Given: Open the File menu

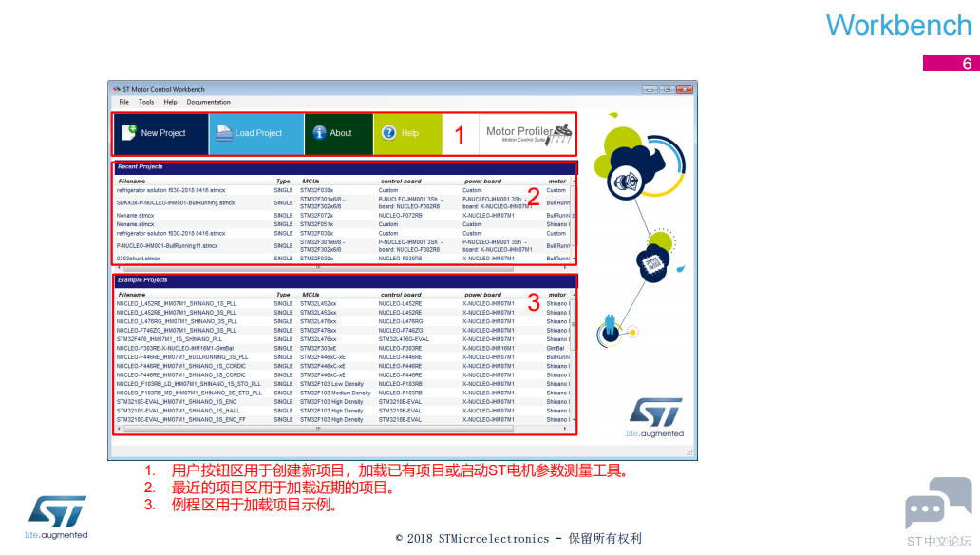Looking at the screenshot, I should 123,102.
